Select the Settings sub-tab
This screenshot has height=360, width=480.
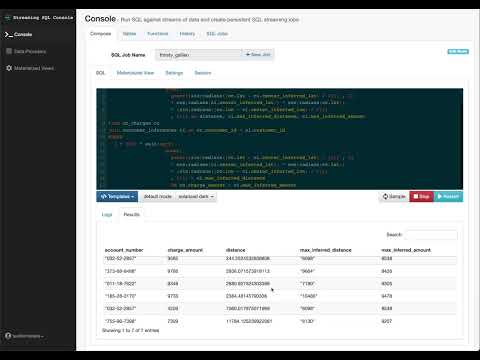[174, 73]
